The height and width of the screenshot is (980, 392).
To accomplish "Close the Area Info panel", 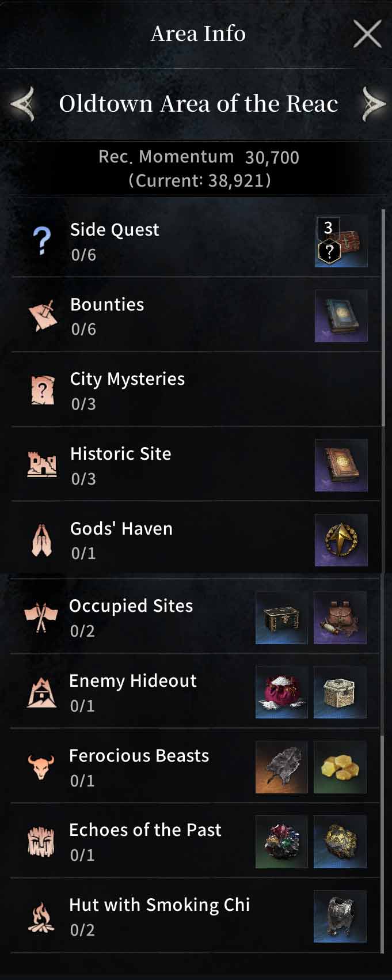I will click(367, 33).
